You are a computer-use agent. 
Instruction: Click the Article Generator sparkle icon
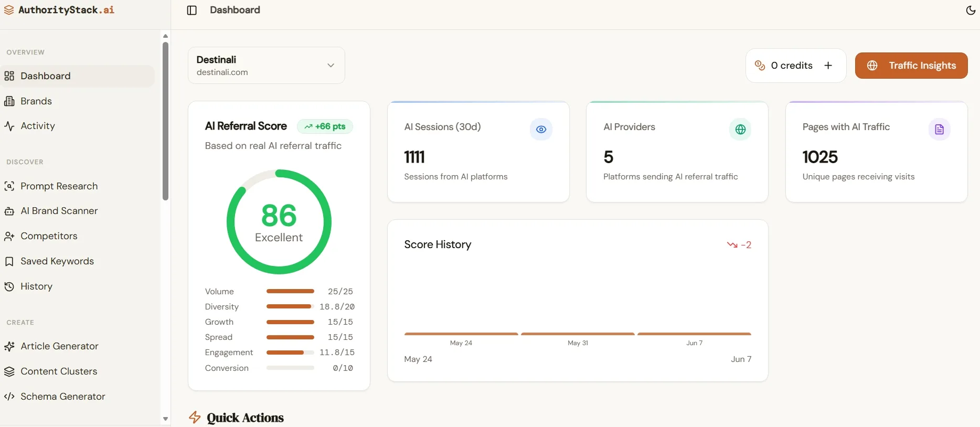coord(9,346)
